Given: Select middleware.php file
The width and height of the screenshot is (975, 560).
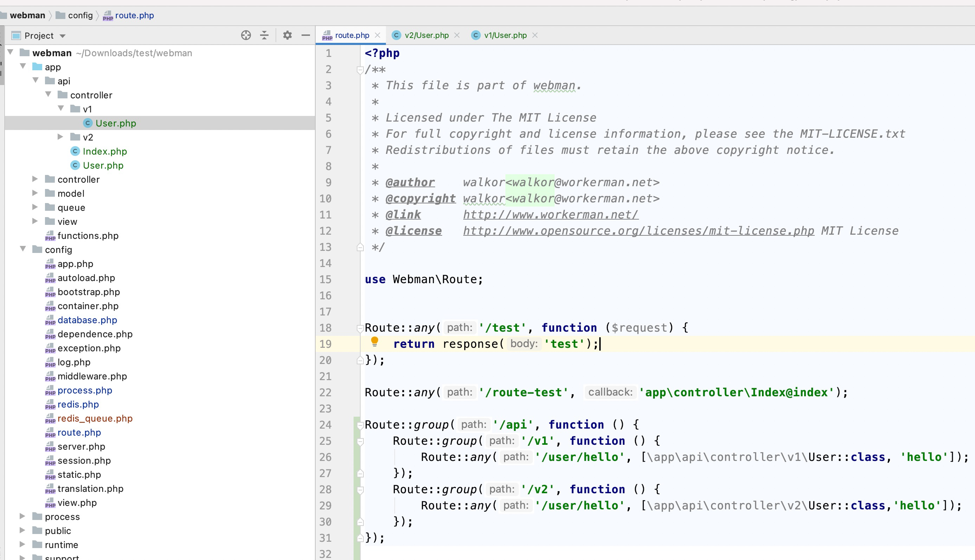Looking at the screenshot, I should (x=92, y=376).
